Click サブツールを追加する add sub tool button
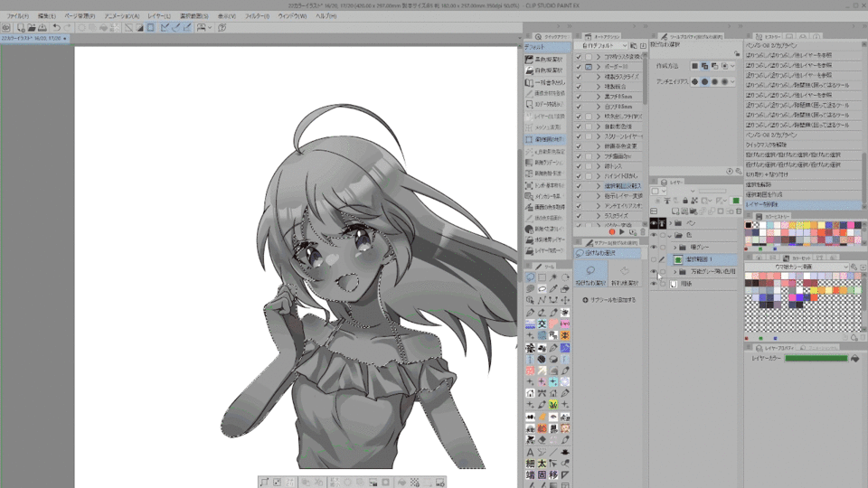Viewport: 868px width, 488px height. [609, 299]
